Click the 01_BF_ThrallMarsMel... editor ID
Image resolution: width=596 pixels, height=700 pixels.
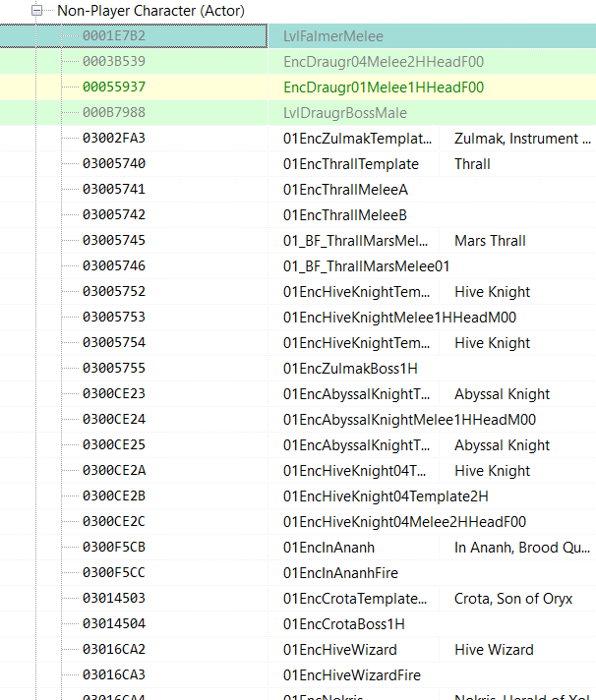pos(355,241)
